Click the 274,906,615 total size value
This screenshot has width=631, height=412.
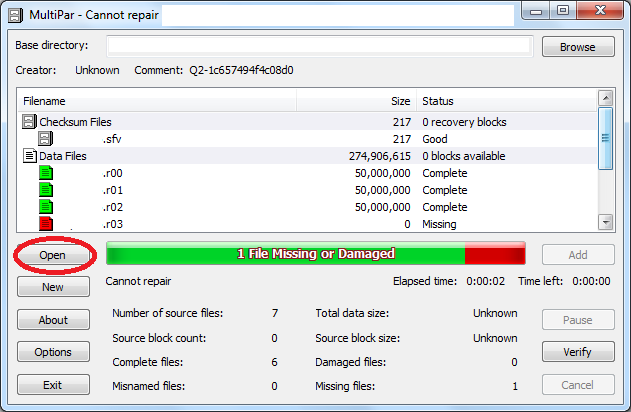pos(379,156)
